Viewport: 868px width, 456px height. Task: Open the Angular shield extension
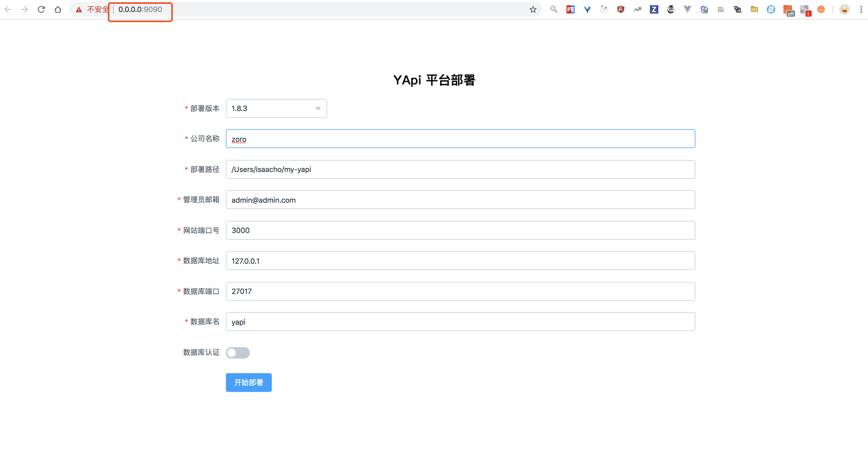tap(621, 9)
